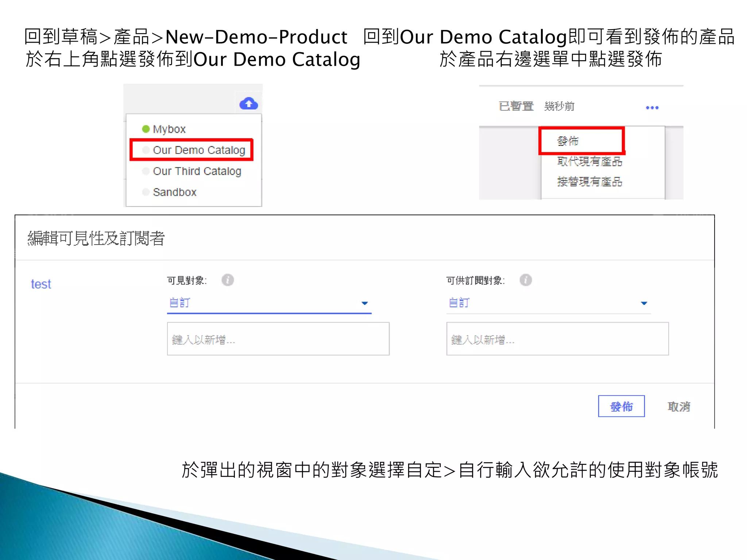This screenshot has width=747, height=560.
Task: Select the Mybox catalog with green dot
Action: tap(164, 129)
